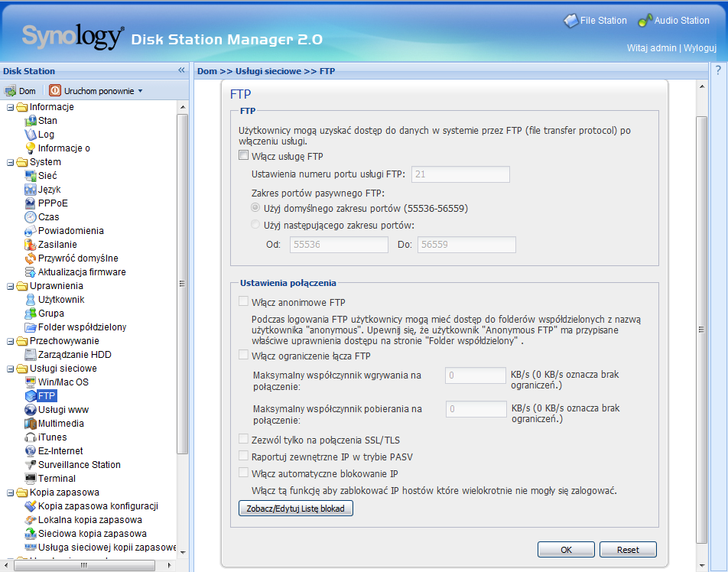
Task: Click the help question mark icon
Action: click(x=718, y=70)
